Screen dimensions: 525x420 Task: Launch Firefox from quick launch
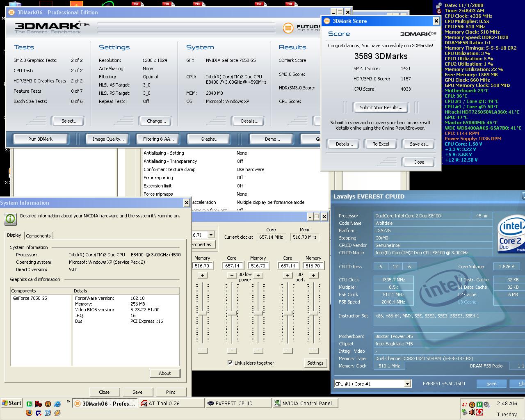click(x=29, y=413)
